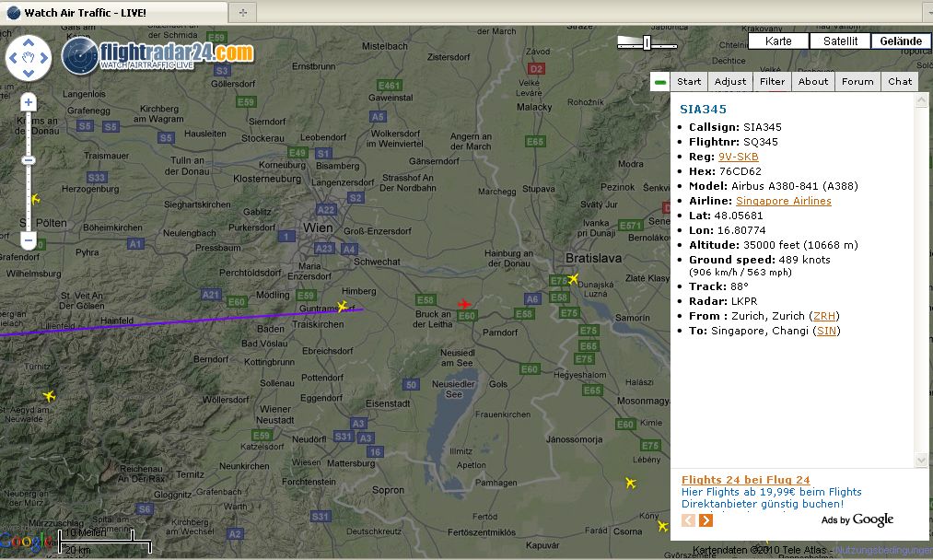The height and width of the screenshot is (560, 933).
Task: Click the map scale bar
Action: pyautogui.click(x=105, y=541)
